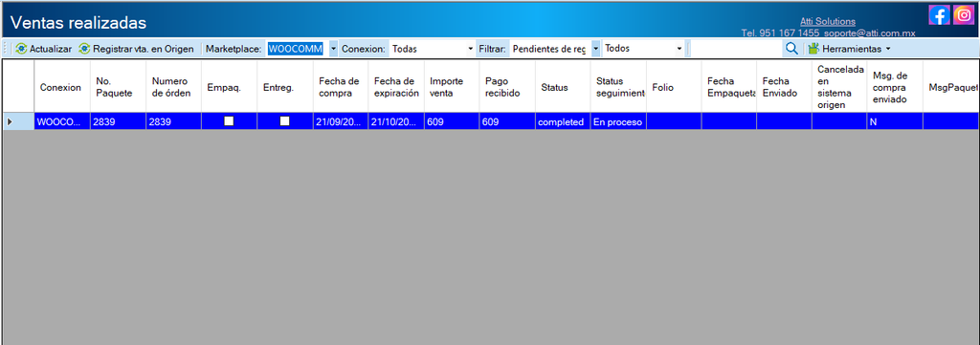Sort by Importe venta header

tap(452, 87)
